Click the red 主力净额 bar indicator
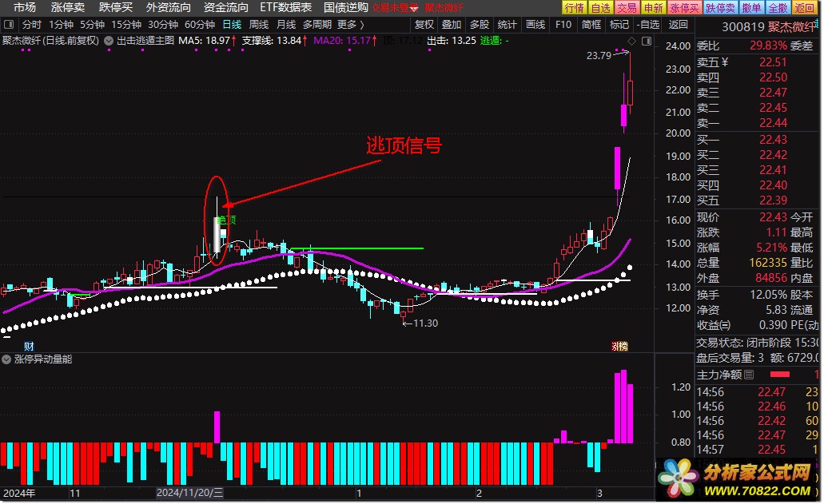The height and width of the screenshot is (504, 824). [780, 375]
